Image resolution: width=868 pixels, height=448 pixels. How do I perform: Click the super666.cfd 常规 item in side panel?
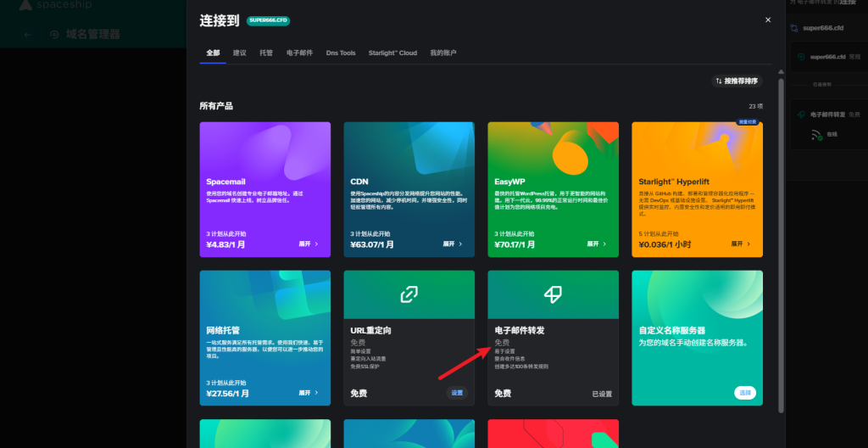[829, 57]
